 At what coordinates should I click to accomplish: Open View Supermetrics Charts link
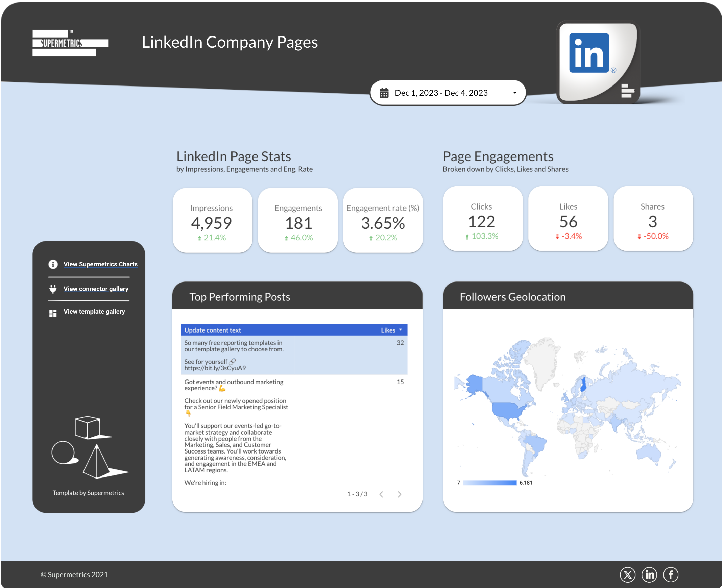100,264
